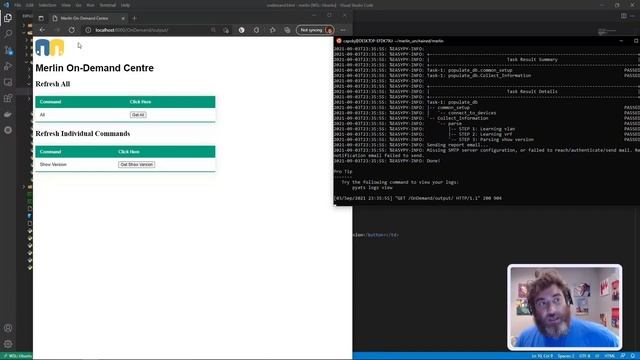Click Command header in Refresh All table
The image size is (640, 360).
point(50,102)
